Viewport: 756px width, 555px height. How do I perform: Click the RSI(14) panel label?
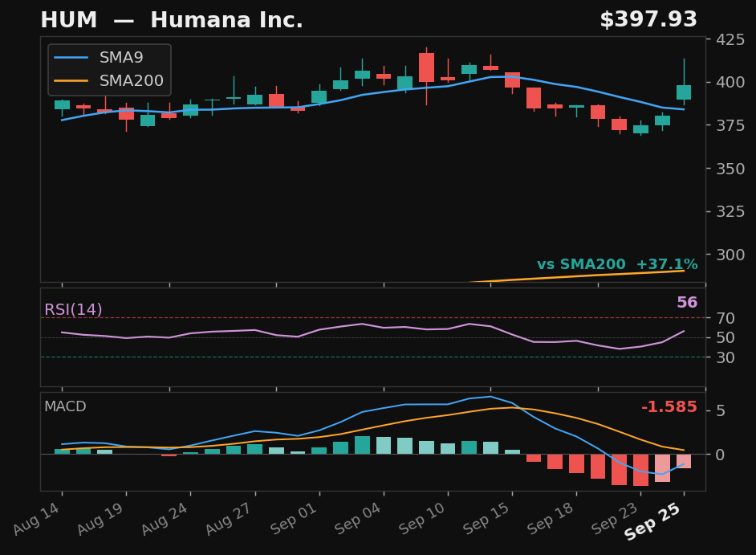(x=73, y=309)
